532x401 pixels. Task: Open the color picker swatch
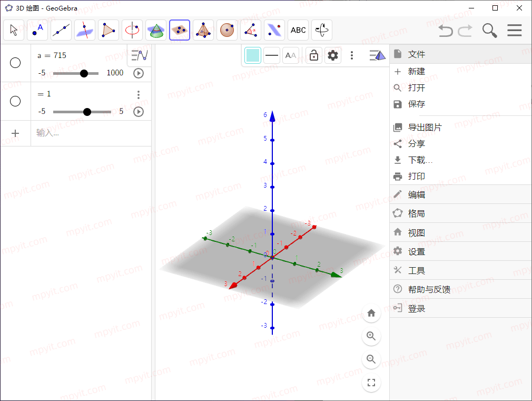tap(253, 55)
